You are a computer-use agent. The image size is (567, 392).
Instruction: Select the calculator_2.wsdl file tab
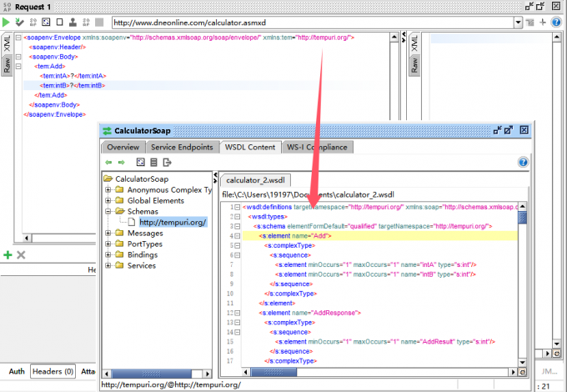coord(255,180)
